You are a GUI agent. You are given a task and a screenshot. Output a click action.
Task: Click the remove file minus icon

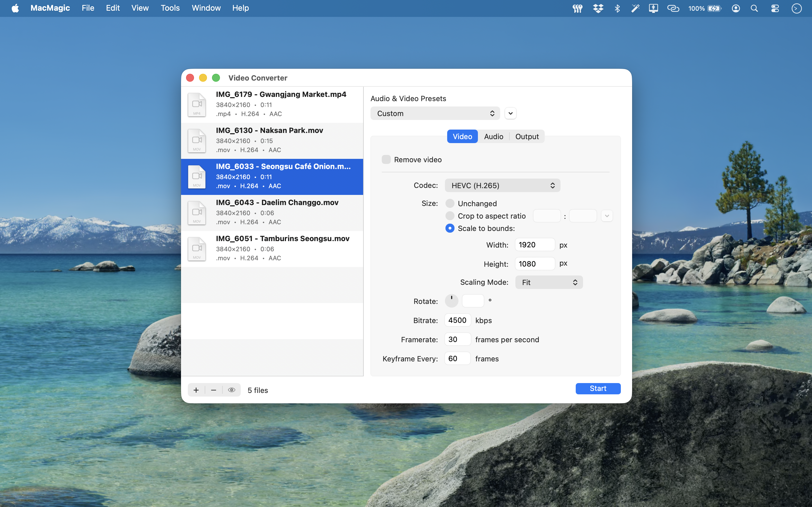(x=213, y=390)
